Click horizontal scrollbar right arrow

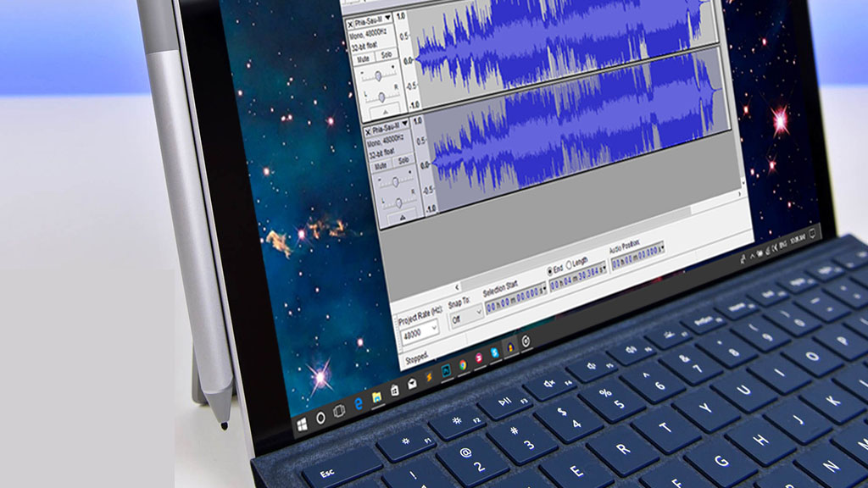(x=739, y=194)
